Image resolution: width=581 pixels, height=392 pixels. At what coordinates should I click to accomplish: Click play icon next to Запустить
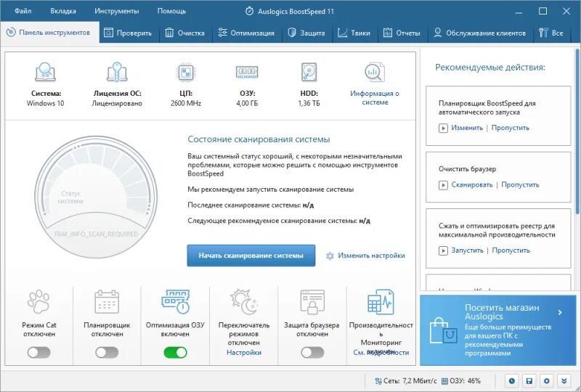[443, 251]
